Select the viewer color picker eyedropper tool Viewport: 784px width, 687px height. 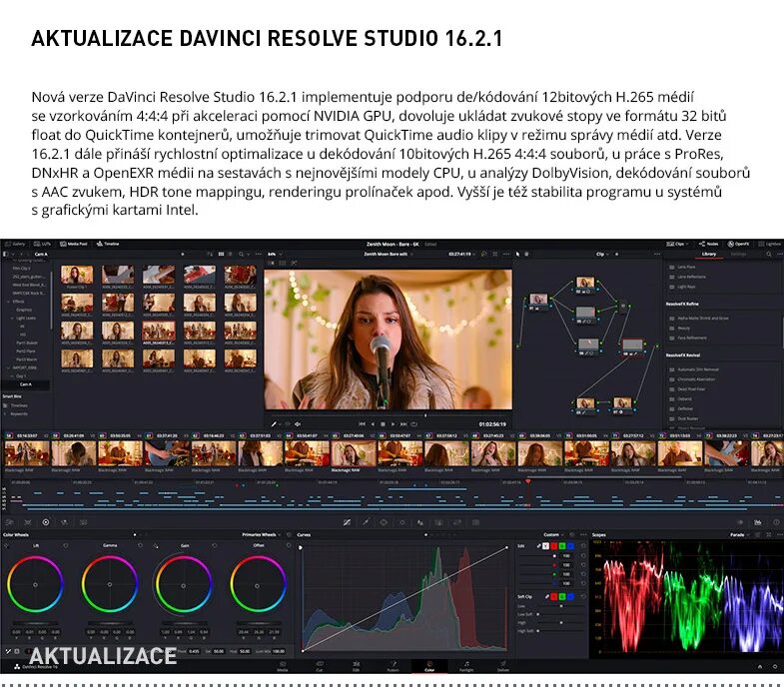[274, 424]
